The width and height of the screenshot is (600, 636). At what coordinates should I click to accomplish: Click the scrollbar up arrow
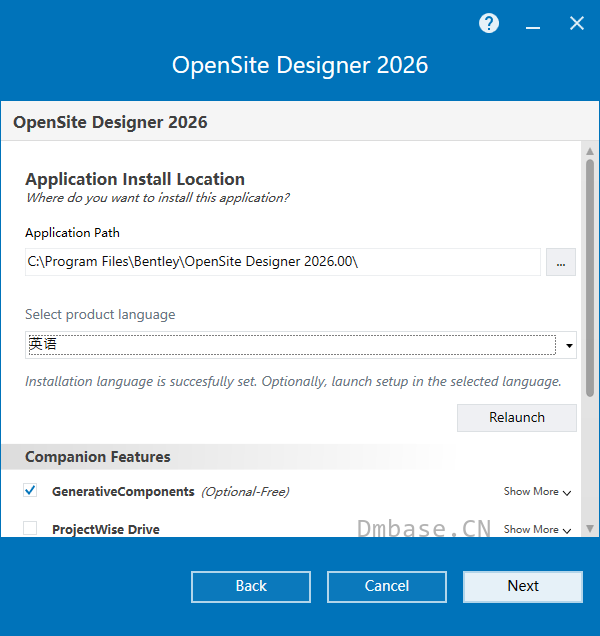click(590, 151)
